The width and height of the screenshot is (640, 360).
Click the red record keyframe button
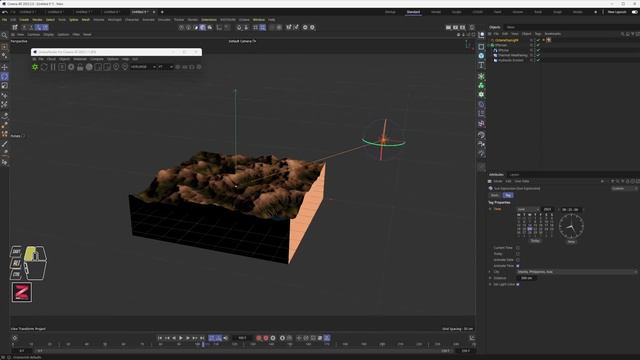[x=259, y=338]
